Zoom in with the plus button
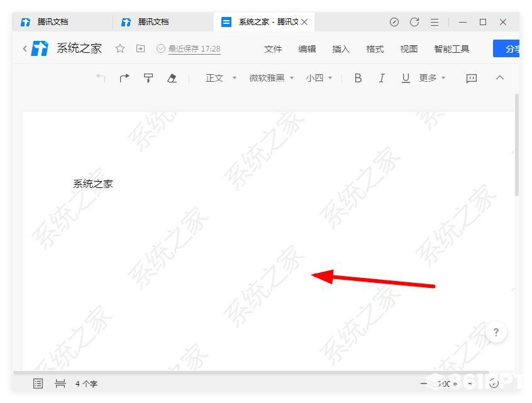Viewport: 532px width, 403px height. click(x=470, y=384)
